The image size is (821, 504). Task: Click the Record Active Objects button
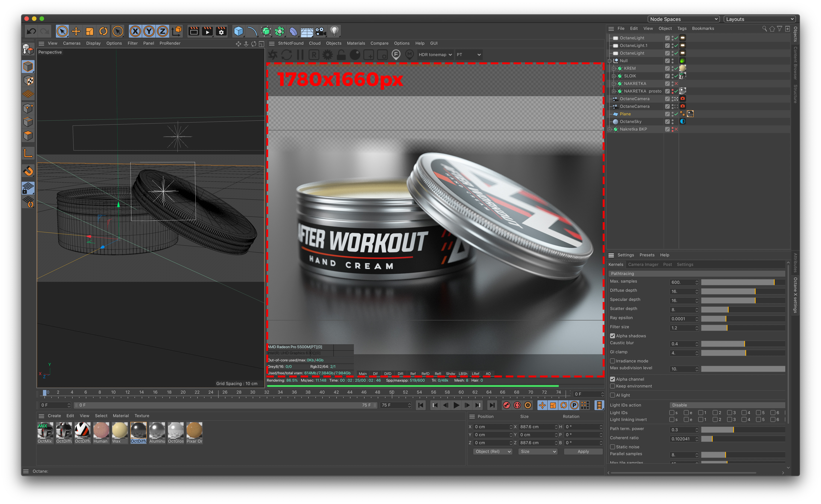click(x=506, y=405)
